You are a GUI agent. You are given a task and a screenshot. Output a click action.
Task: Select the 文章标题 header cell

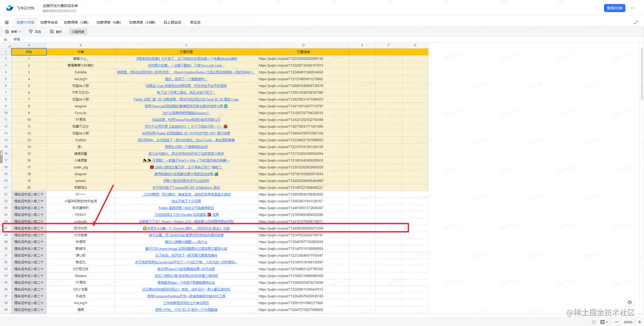(x=186, y=51)
